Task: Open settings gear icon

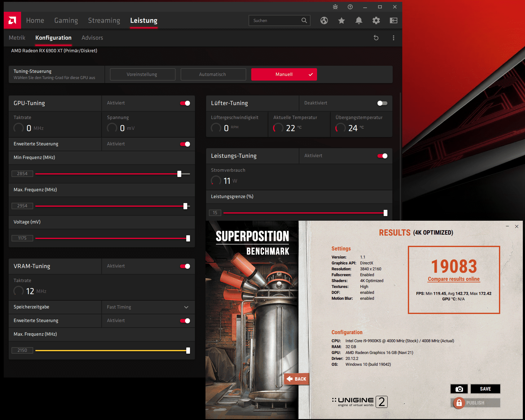Action: (x=376, y=20)
